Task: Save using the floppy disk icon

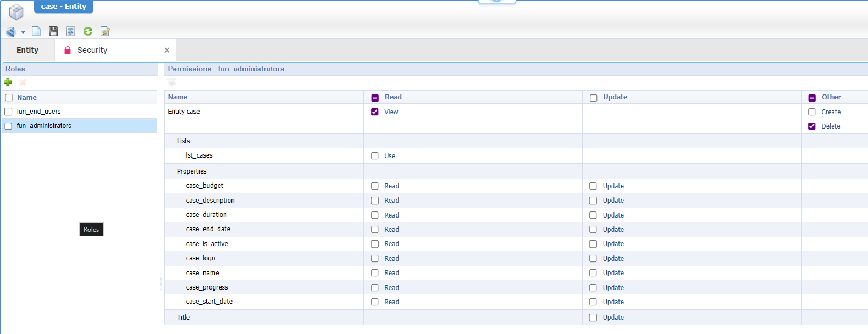Action: 53,31
